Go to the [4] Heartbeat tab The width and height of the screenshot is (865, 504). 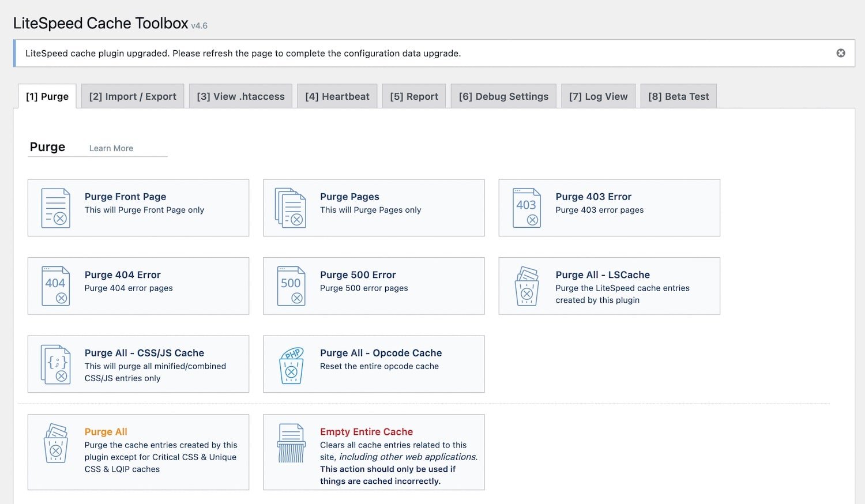337,96
